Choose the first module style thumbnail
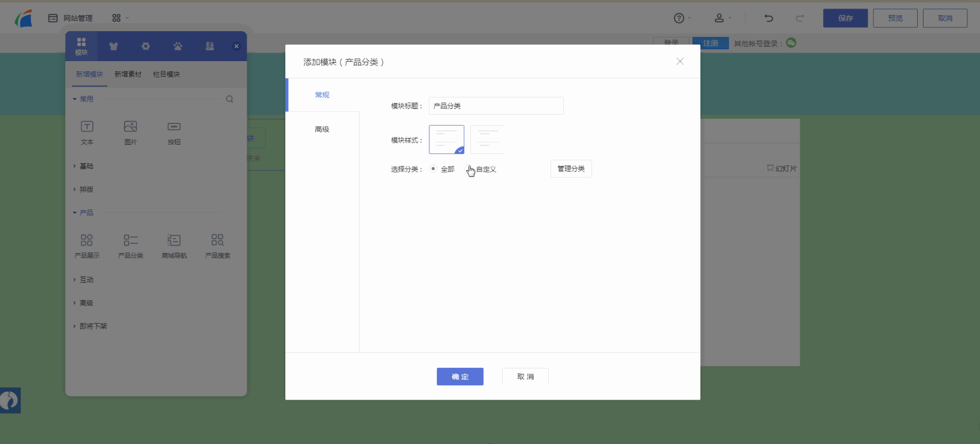980x444 pixels. coord(446,140)
